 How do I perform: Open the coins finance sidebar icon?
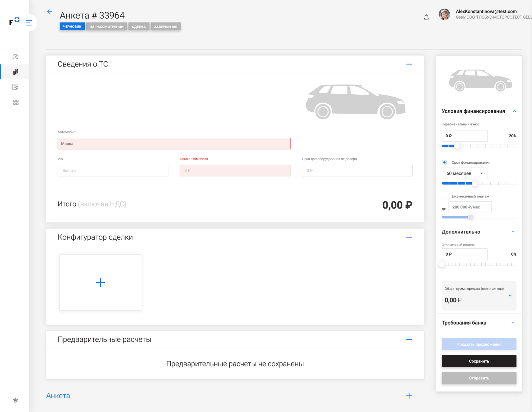15,72
